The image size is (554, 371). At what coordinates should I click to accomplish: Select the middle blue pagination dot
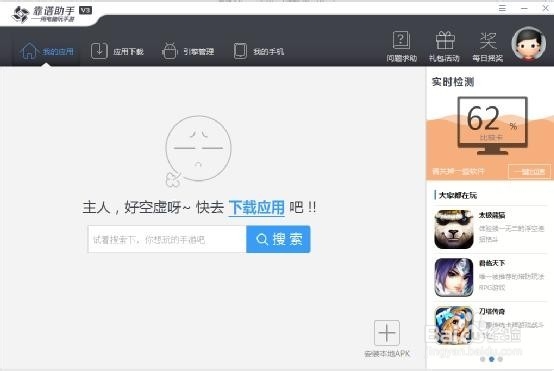(491, 359)
